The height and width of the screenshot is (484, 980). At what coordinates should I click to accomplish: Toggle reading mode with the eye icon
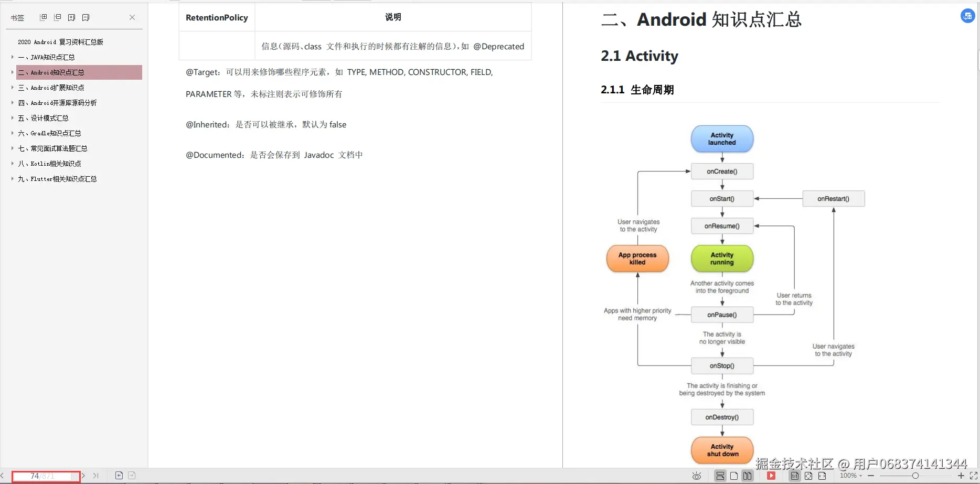click(x=696, y=476)
